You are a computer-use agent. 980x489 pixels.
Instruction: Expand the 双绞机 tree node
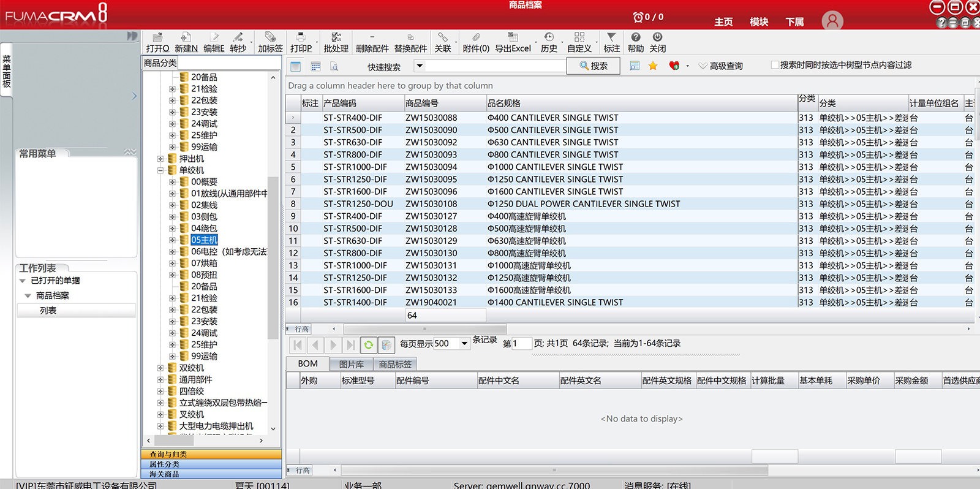[160, 368]
